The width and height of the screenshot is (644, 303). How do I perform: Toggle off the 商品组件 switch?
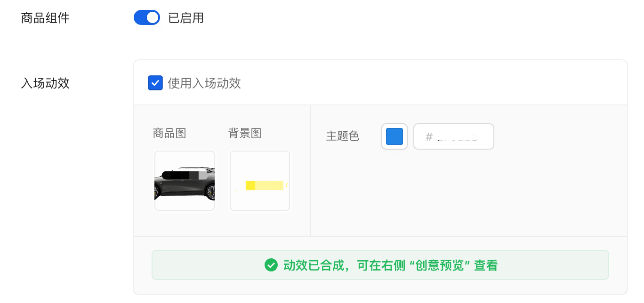[147, 18]
